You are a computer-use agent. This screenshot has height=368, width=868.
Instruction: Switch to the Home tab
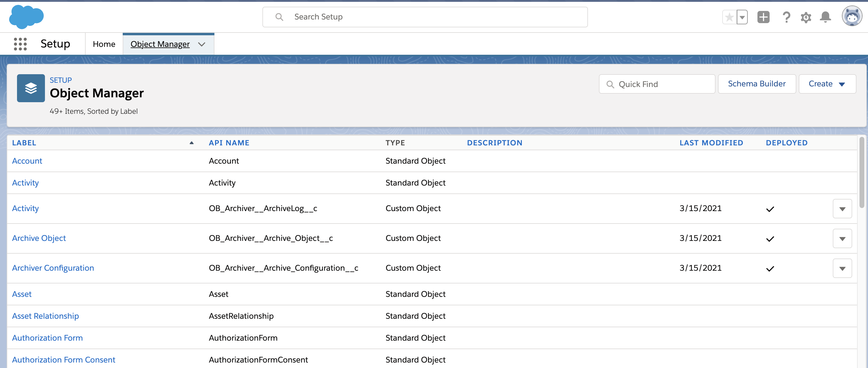click(104, 43)
